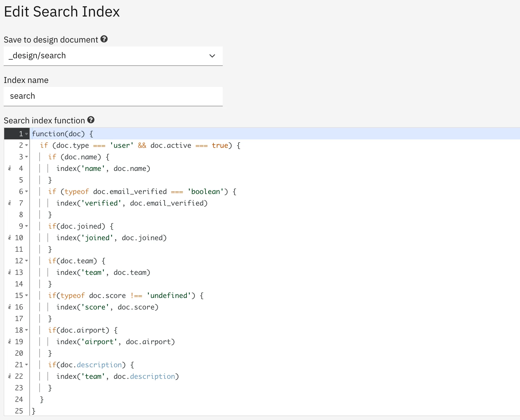Click the info marker on line 13 gutter
Image resolution: width=520 pixels, height=420 pixels.
click(10, 272)
